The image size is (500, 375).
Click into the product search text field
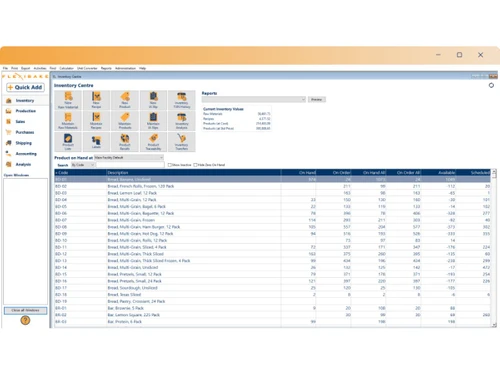[x=130, y=165]
